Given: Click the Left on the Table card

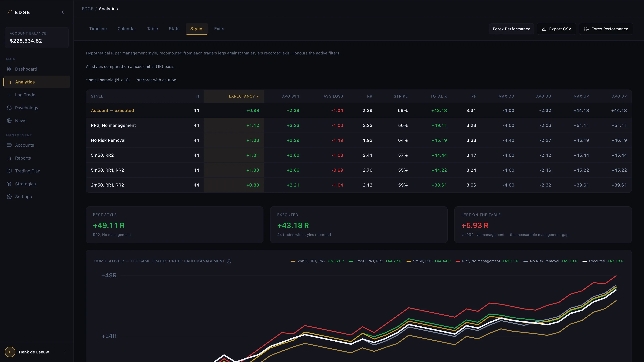Looking at the screenshot, I should tap(543, 225).
